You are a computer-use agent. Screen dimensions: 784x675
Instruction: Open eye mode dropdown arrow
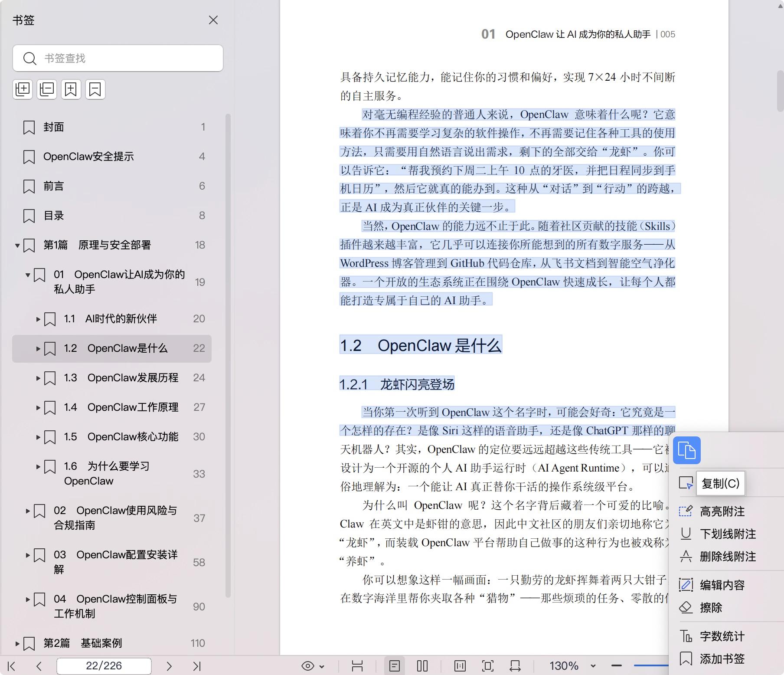click(322, 666)
